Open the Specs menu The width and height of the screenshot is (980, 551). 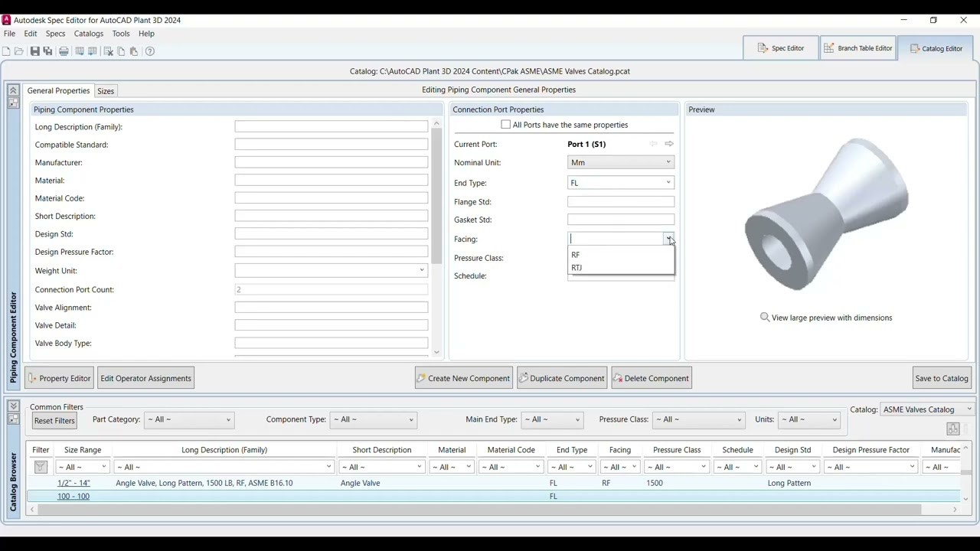coord(55,34)
